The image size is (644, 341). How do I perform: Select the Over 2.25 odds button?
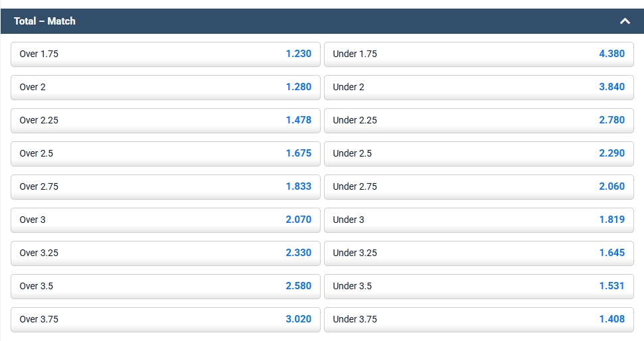click(165, 120)
